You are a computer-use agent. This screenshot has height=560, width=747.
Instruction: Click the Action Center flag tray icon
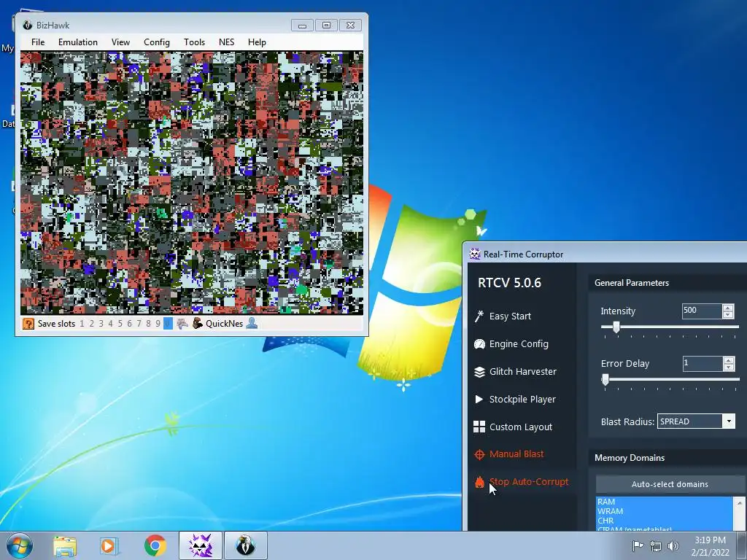click(638, 545)
